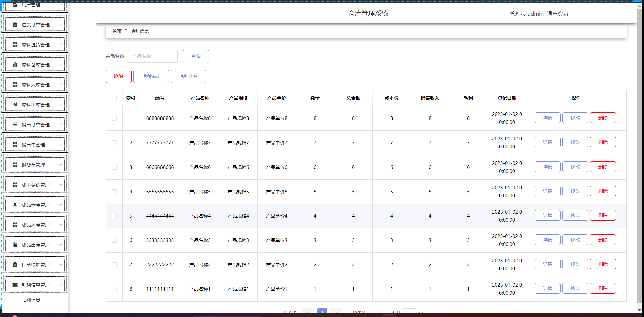The height and width of the screenshot is (317, 644).
Task: Click 删除 for 产品名称6 row
Action: tap(603, 167)
